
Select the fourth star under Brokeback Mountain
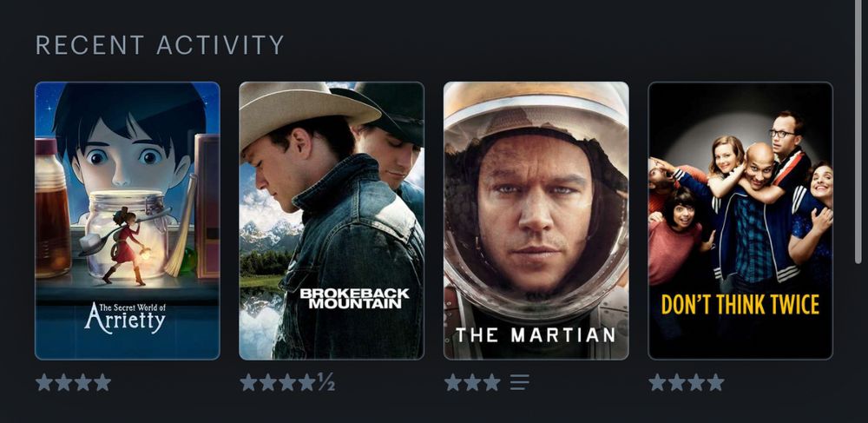click(306, 382)
